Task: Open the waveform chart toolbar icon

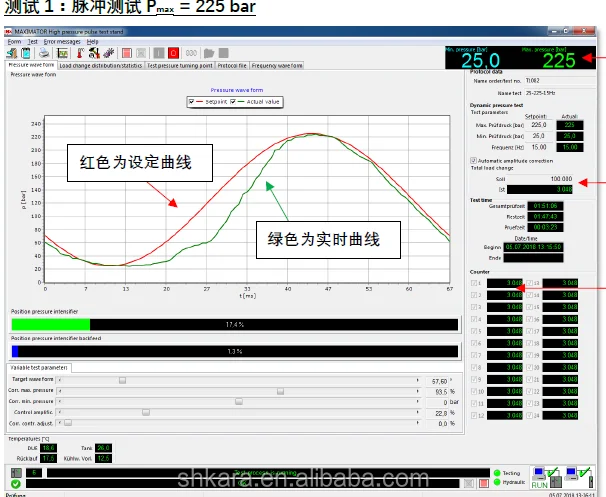Action: coord(61,52)
